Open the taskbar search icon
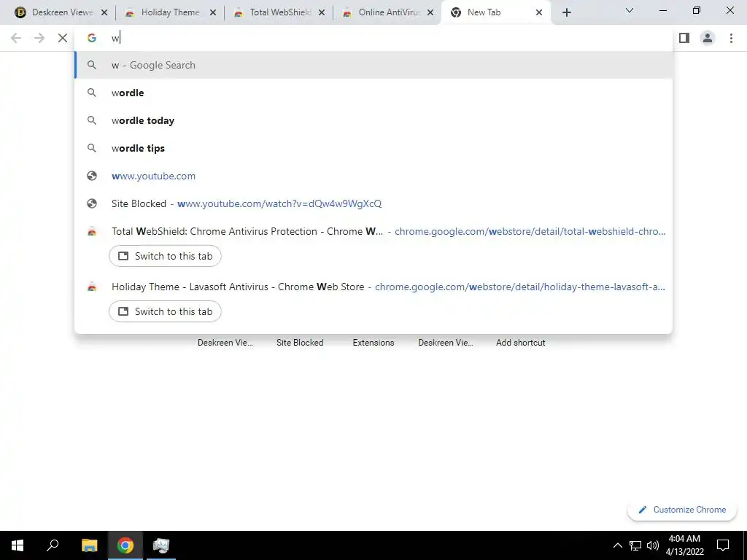Viewport: 747px width, 560px height. pos(53,545)
